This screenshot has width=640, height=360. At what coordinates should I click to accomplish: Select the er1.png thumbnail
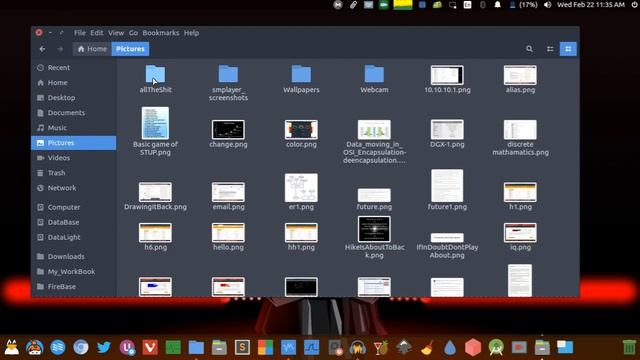[301, 188]
